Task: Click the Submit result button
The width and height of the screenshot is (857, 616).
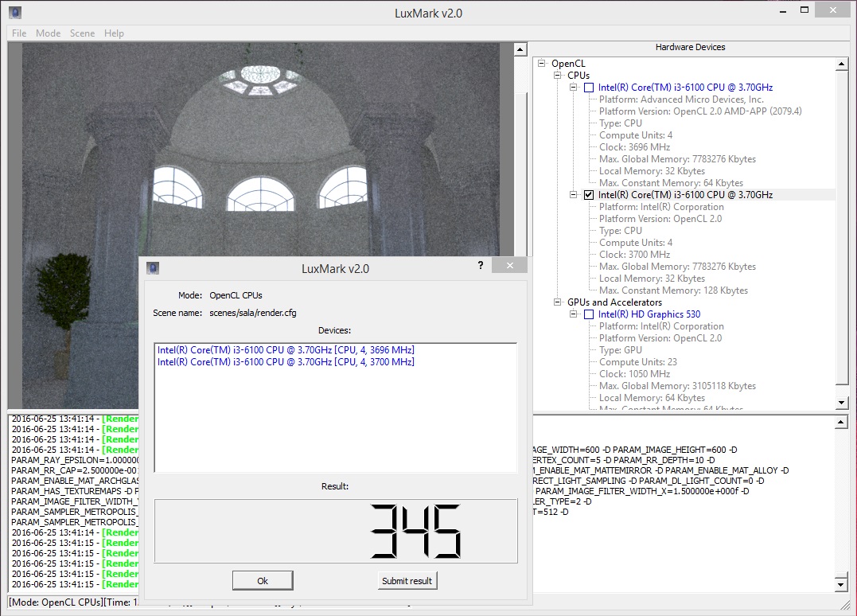Action: click(x=407, y=580)
